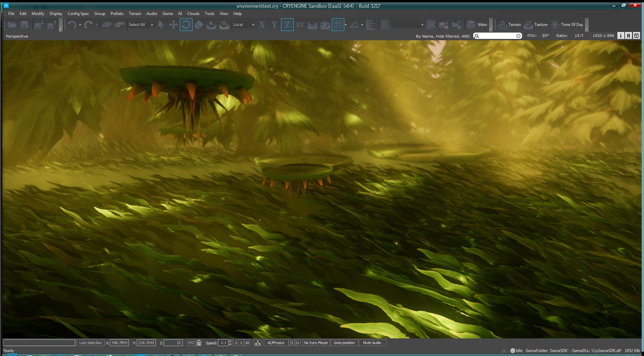The width and height of the screenshot is (644, 356).
Task: Expand the redo history arrow
Action: tap(96, 25)
